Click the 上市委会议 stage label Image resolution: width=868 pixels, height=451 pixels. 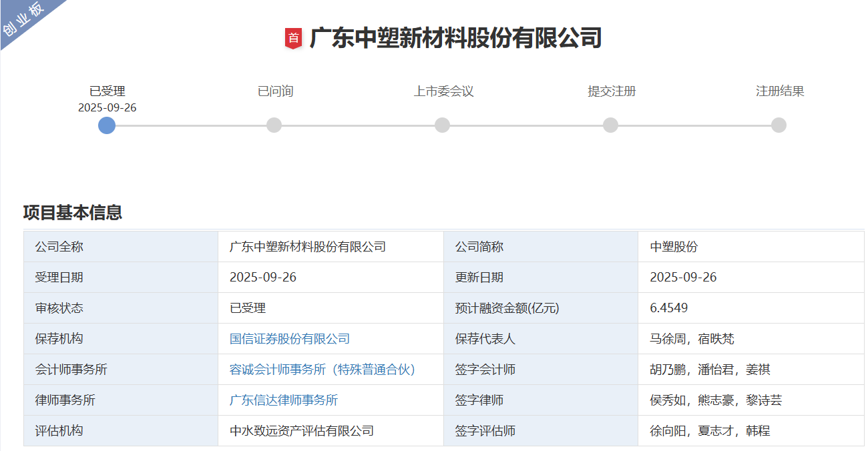coord(443,91)
